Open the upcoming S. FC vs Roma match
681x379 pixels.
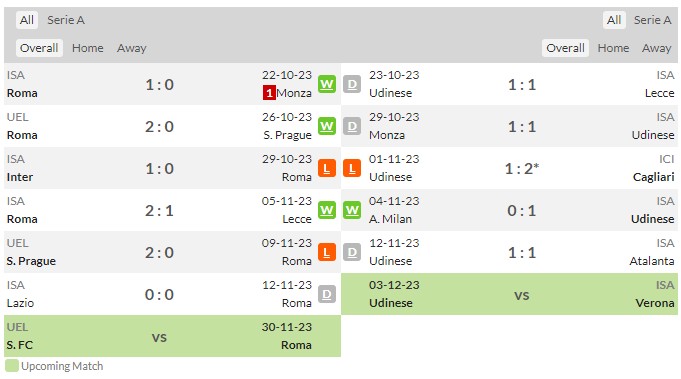click(x=172, y=336)
